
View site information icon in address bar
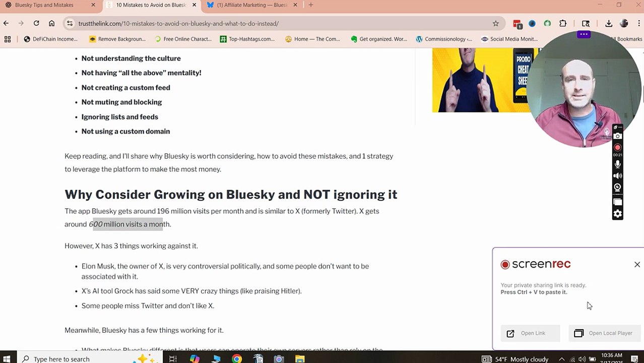70,23
